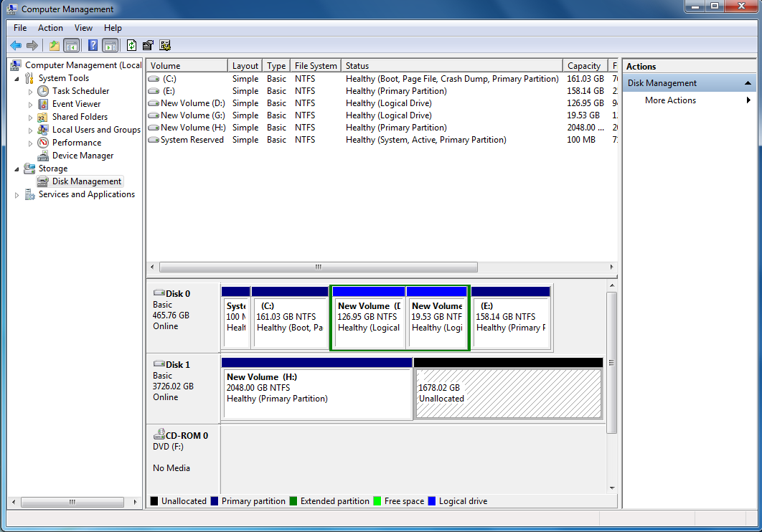Click the grey Forward arrow in toolbar
This screenshot has height=532, width=762.
click(x=32, y=46)
